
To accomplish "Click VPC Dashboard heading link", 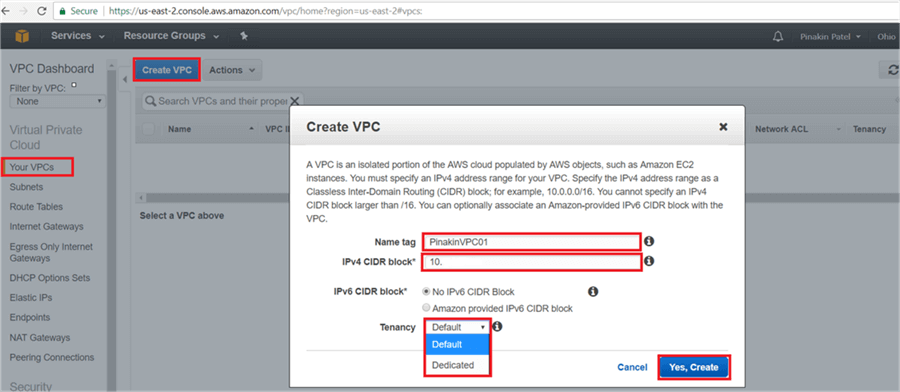I will 52,69.
